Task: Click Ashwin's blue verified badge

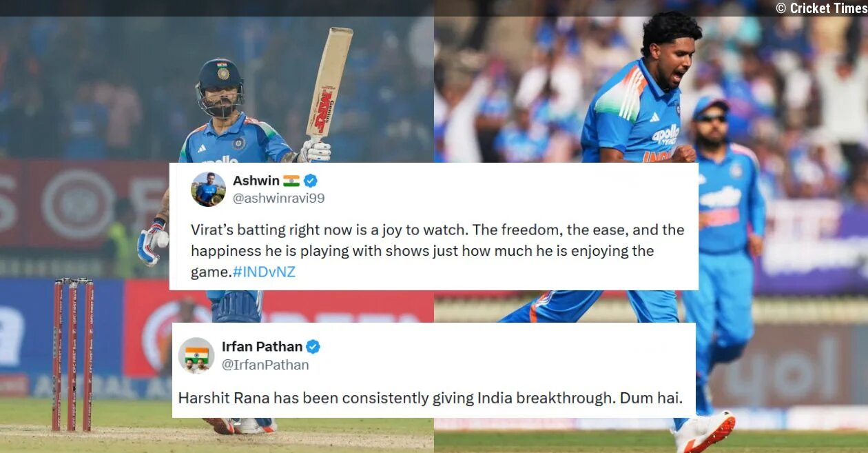Action: coord(311,181)
